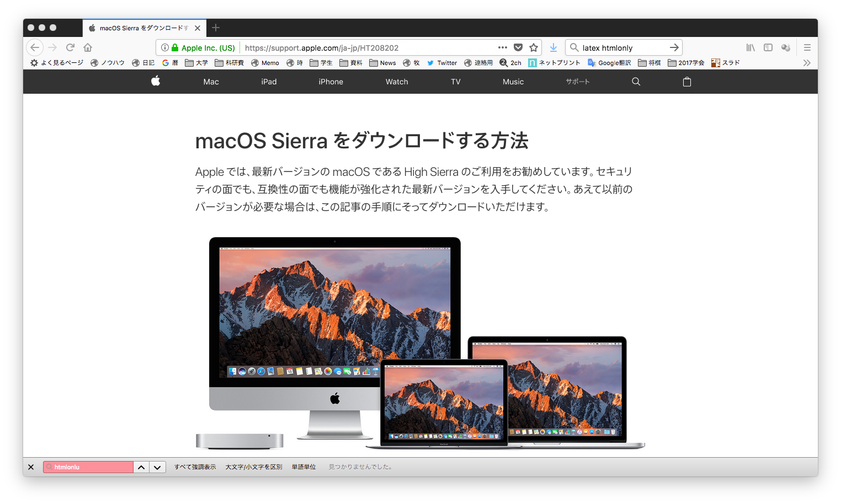The height and width of the screenshot is (504, 841).
Task: Select TV in Apple navigation bar
Action: coord(455,82)
